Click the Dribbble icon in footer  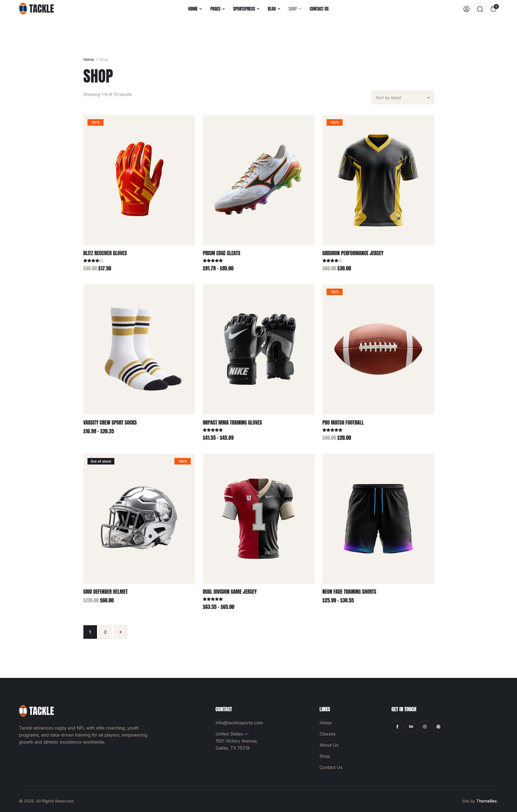click(438, 726)
